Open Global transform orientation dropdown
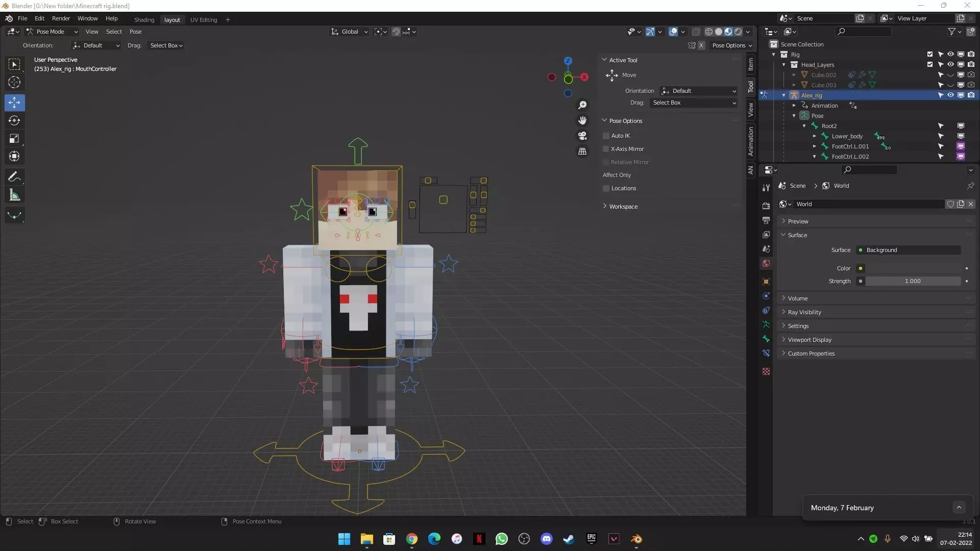This screenshot has height=551, width=980. (x=350, y=32)
